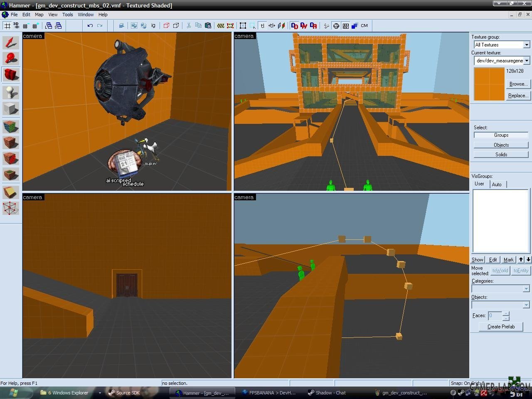This screenshot has width=532, height=399.
Task: Open the File menu
Action: [x=14, y=15]
